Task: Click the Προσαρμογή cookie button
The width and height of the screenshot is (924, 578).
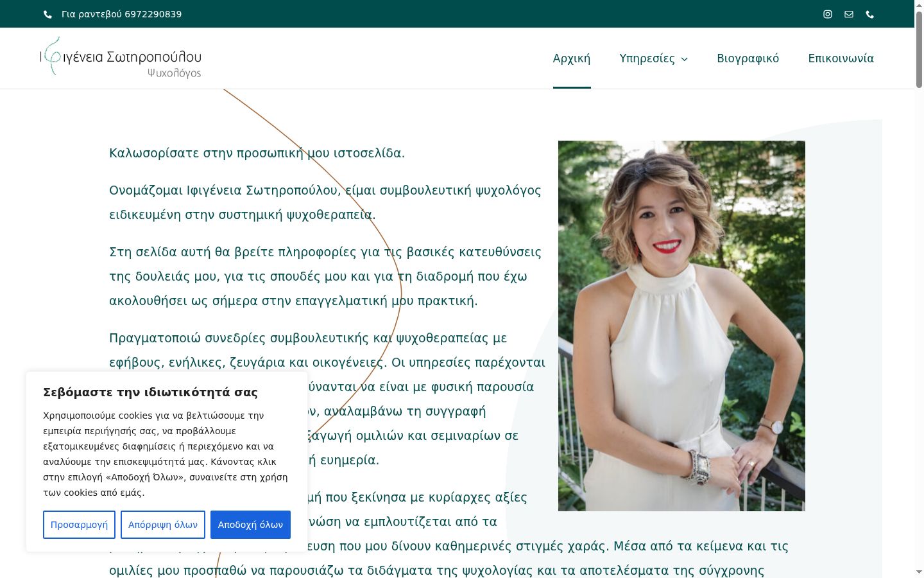Action: point(79,525)
